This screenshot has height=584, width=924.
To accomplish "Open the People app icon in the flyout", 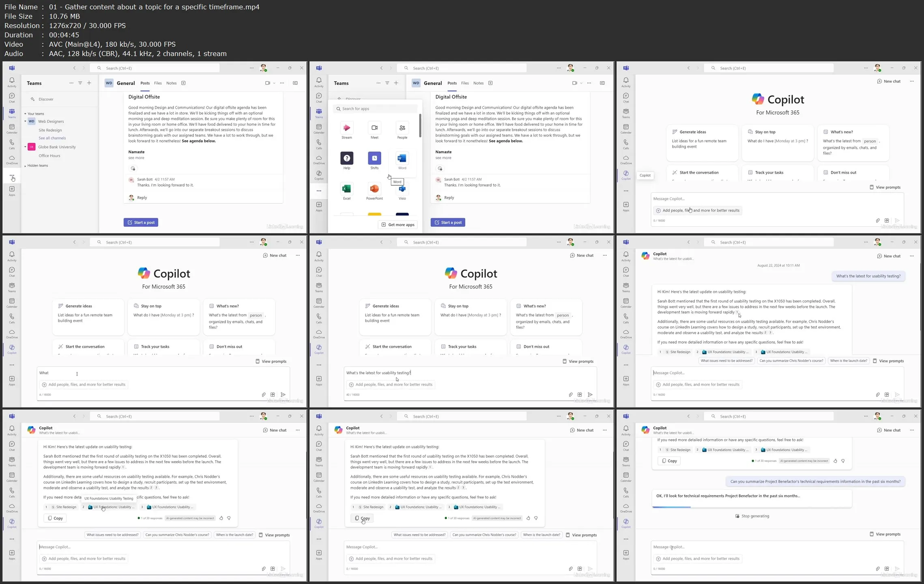I will coord(402,128).
